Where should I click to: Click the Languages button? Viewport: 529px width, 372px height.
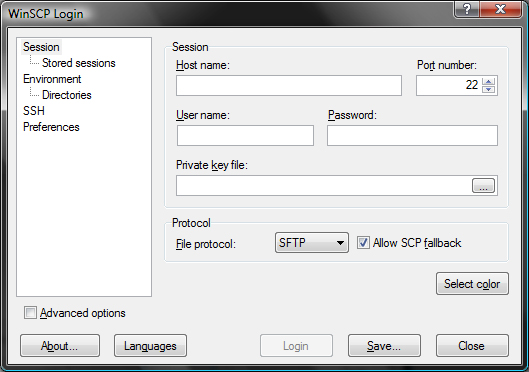[150, 346]
